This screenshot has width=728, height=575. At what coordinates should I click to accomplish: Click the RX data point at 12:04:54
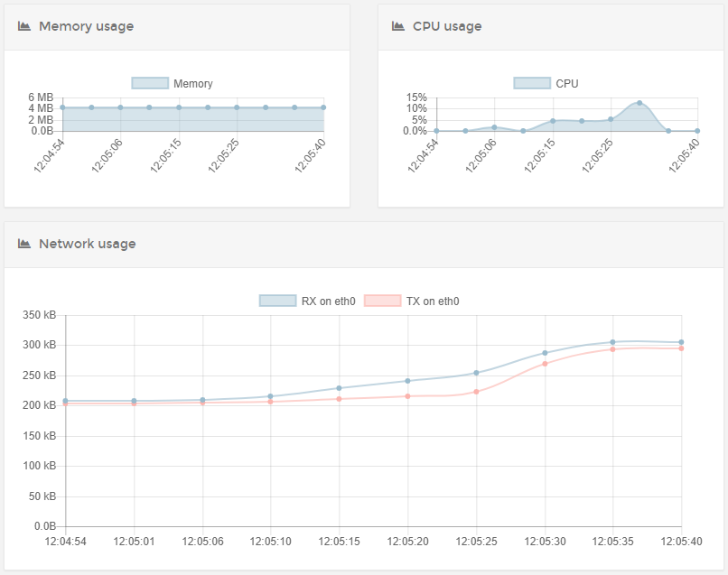(65, 401)
